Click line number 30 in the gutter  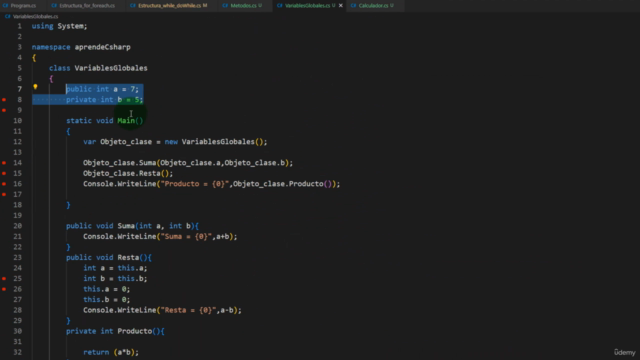[x=17, y=331]
